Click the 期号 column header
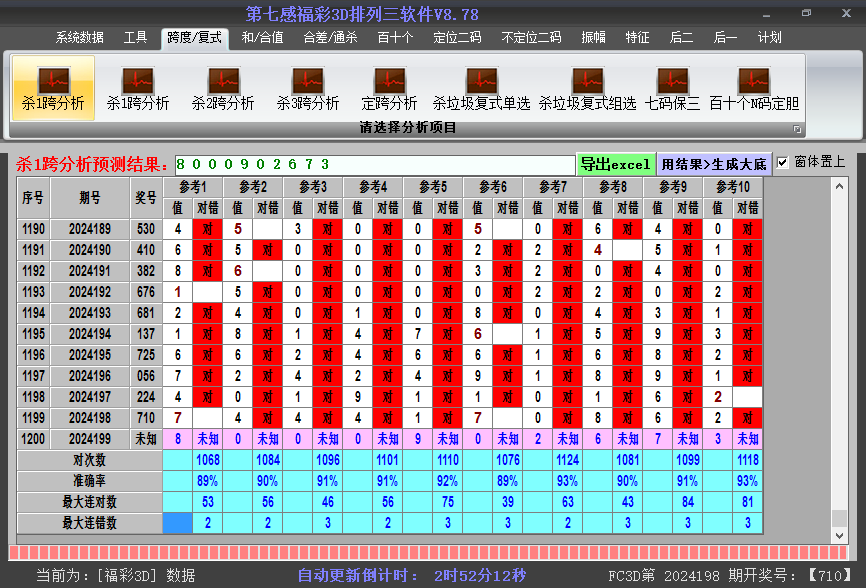This screenshot has width=866, height=588. tap(89, 198)
